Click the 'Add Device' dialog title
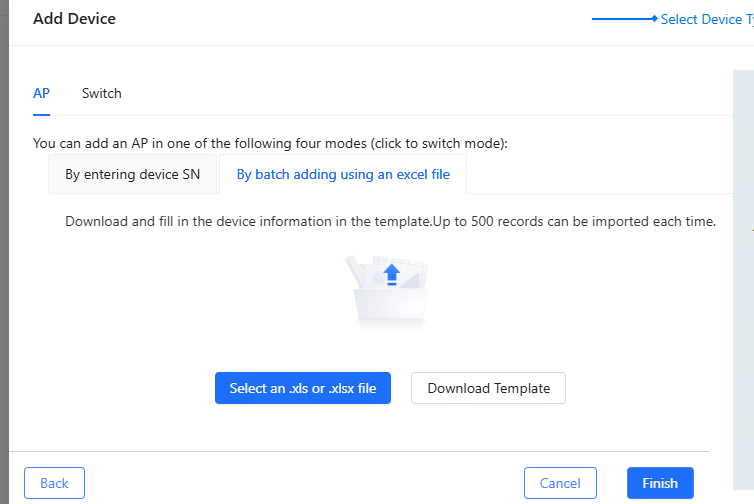Image resolution: width=754 pixels, height=504 pixels. (x=74, y=19)
